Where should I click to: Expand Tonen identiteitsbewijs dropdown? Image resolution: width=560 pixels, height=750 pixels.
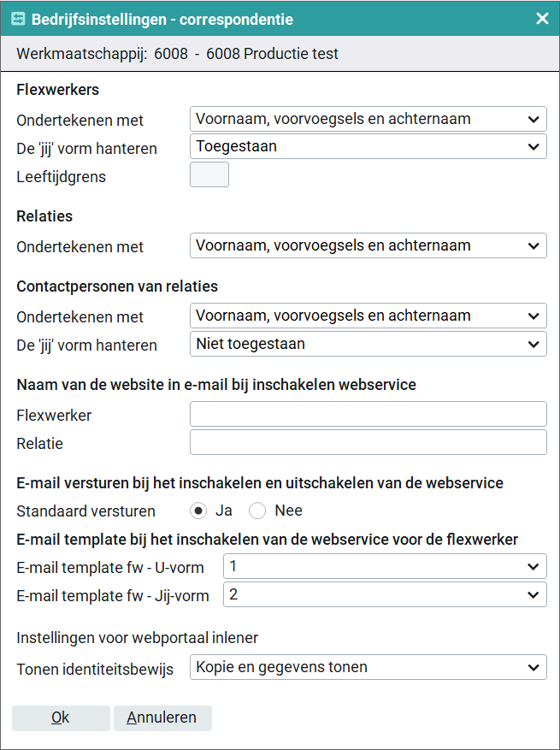tap(368, 667)
